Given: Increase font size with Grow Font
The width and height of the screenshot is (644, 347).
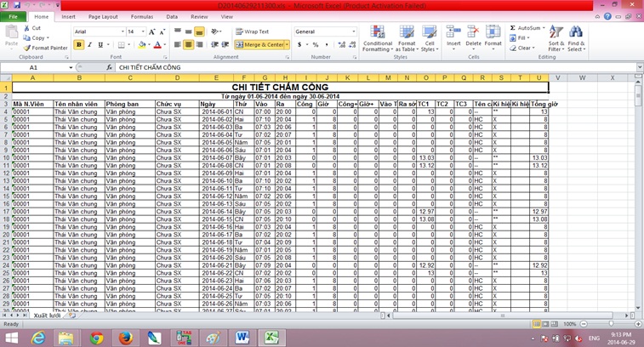Looking at the screenshot, I should coord(152,31).
